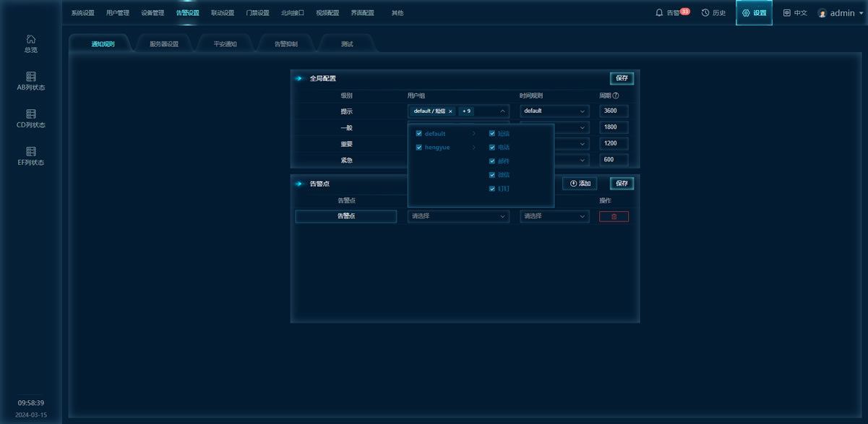Open the 联动设置 menu item
This screenshot has height=424, width=868.
click(223, 13)
